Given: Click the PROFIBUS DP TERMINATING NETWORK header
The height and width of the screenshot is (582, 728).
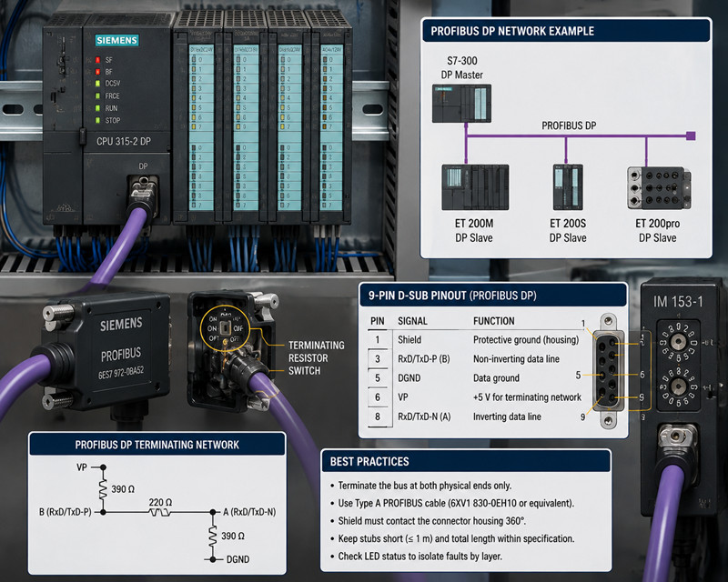Looking at the screenshot, I should tap(157, 445).
